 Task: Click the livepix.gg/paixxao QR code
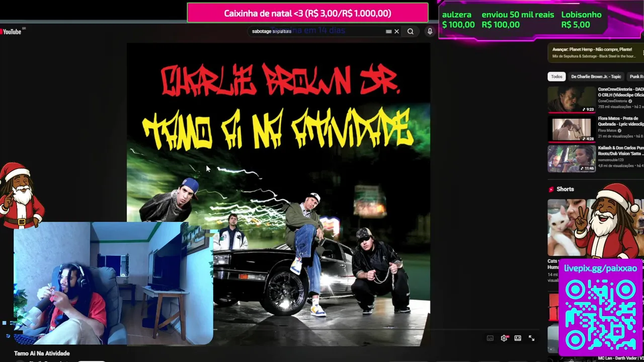click(x=600, y=315)
